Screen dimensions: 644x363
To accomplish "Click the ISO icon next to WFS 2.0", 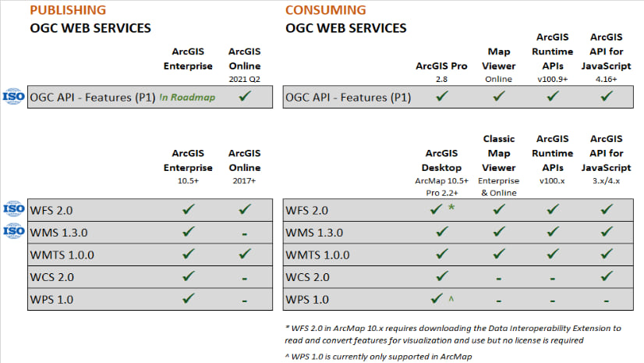I will coord(14,208).
